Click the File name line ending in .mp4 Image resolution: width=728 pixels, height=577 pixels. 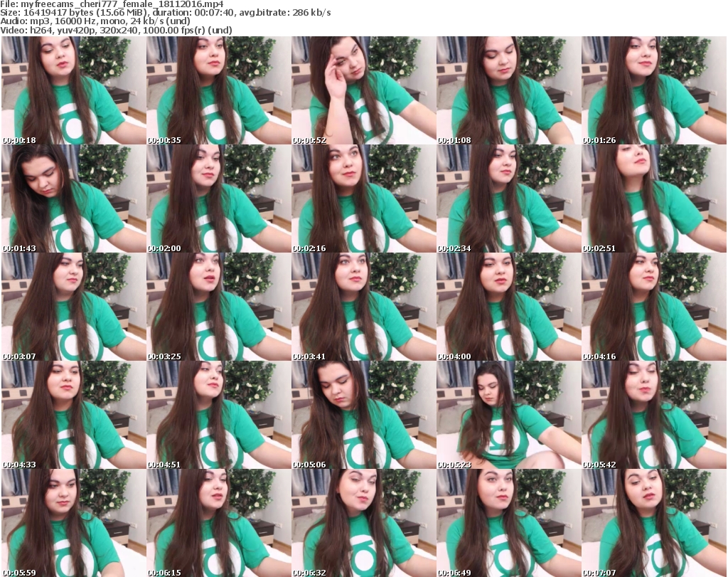coord(112,4)
